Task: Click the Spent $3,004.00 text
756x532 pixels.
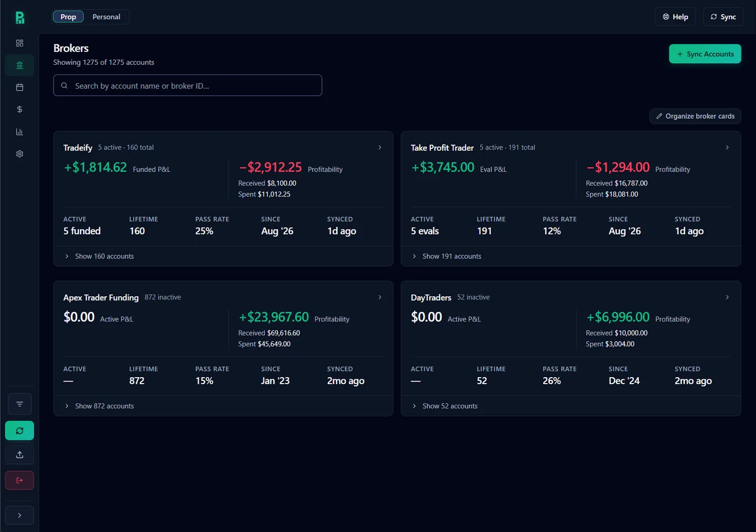Action: click(x=610, y=344)
